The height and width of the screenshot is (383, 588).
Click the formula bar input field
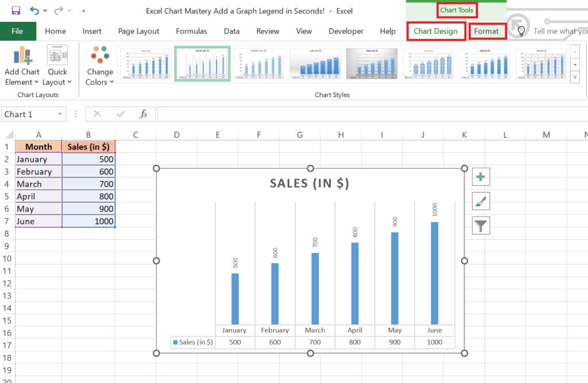(367, 114)
